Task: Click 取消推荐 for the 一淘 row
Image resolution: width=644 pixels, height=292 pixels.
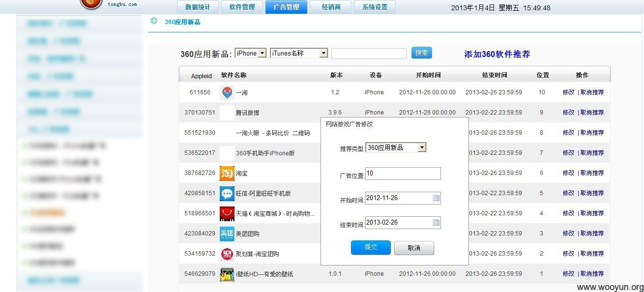Action: [x=592, y=92]
